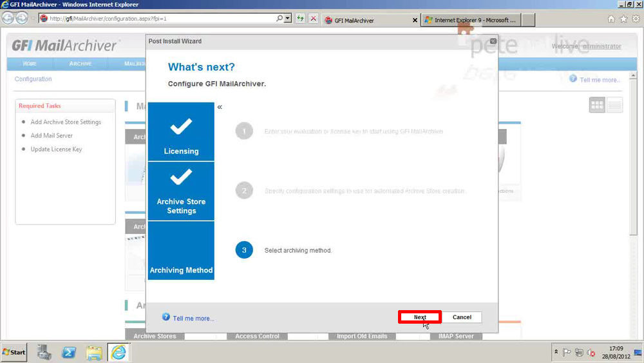Open the Home menu in MailArchiver
The image size is (644, 363).
[30, 64]
